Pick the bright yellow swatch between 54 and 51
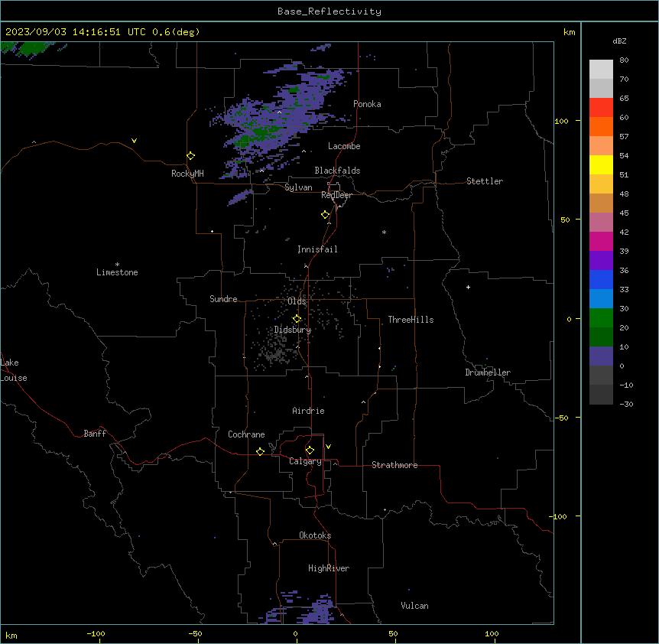 click(601, 164)
